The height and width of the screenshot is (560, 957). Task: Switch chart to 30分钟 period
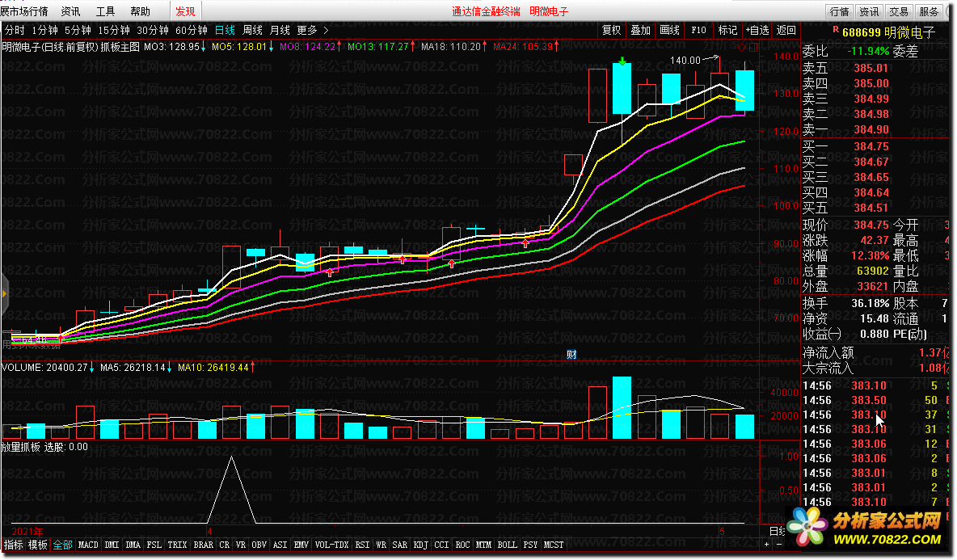click(x=153, y=30)
